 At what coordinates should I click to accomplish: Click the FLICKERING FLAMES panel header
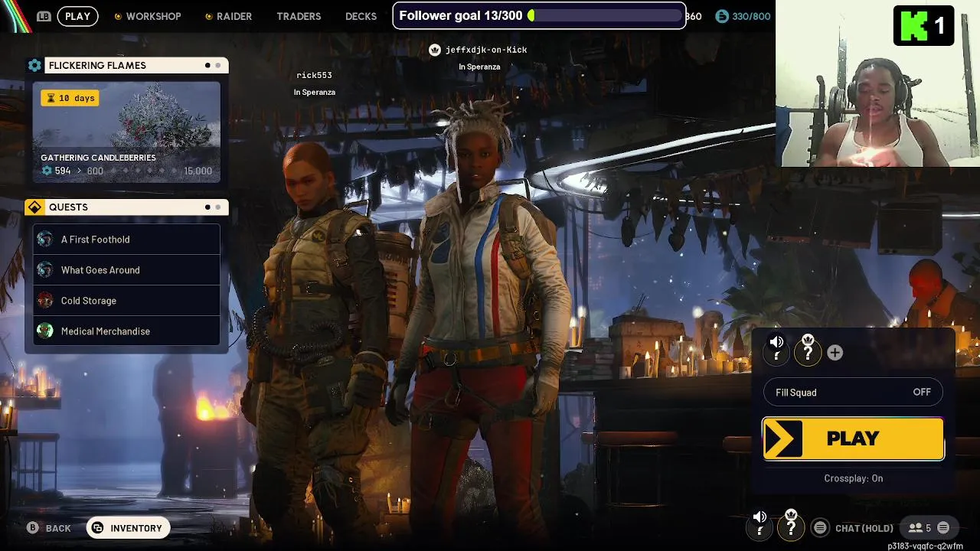coord(126,66)
